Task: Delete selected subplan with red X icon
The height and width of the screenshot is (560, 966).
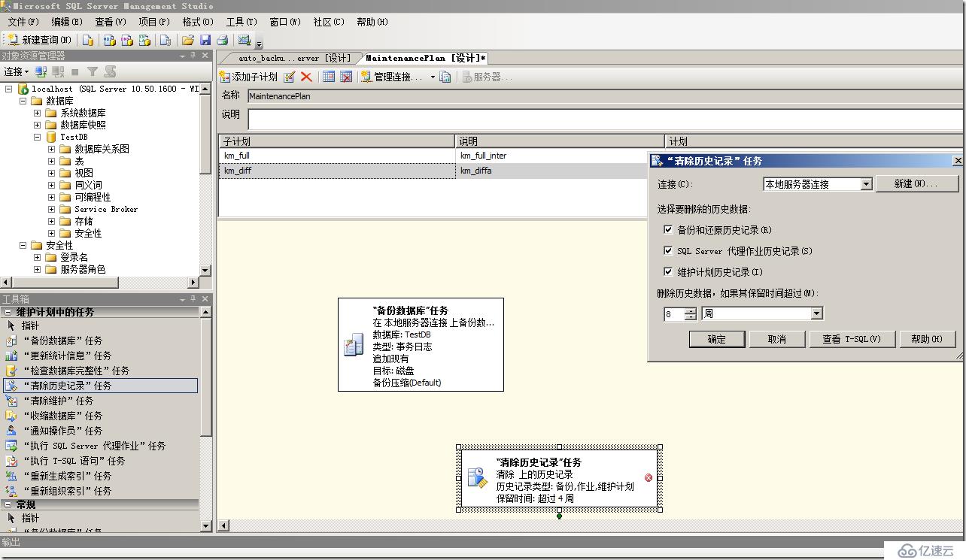Action: (306, 77)
